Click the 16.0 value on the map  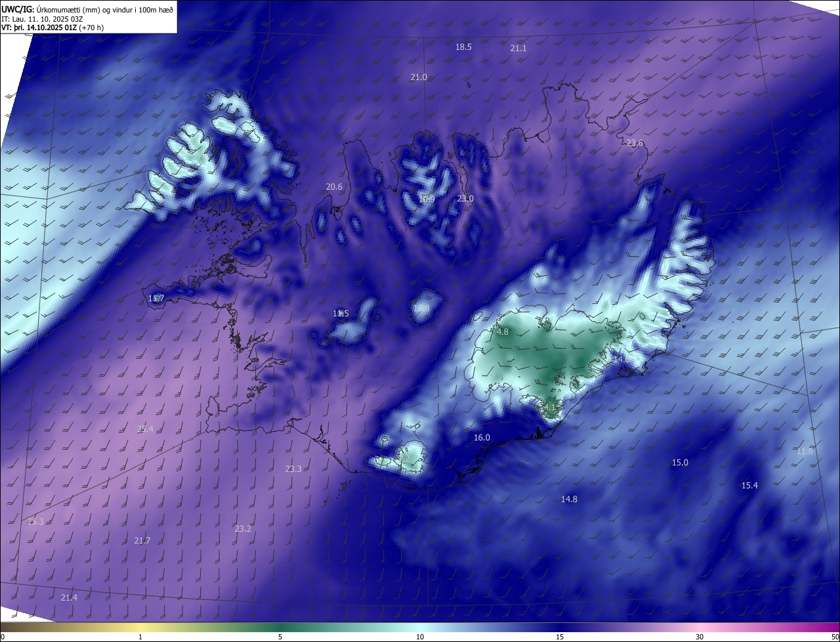click(482, 438)
